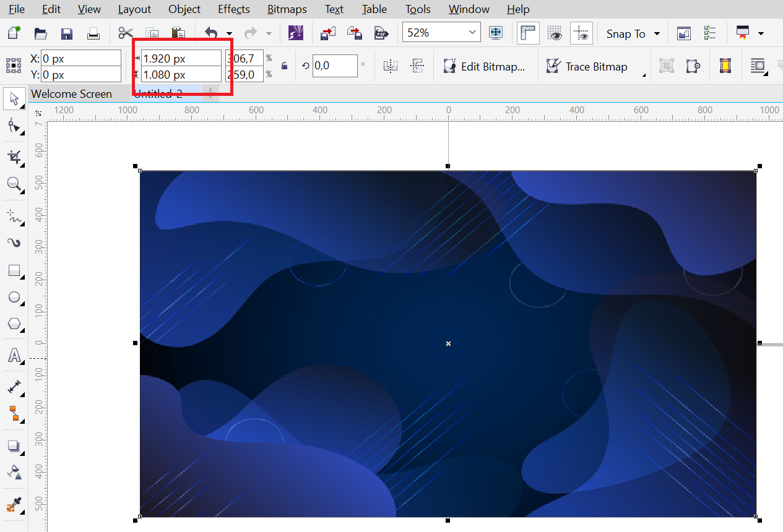This screenshot has width=783, height=532.
Task: Select the Text tool
Action: point(14,355)
